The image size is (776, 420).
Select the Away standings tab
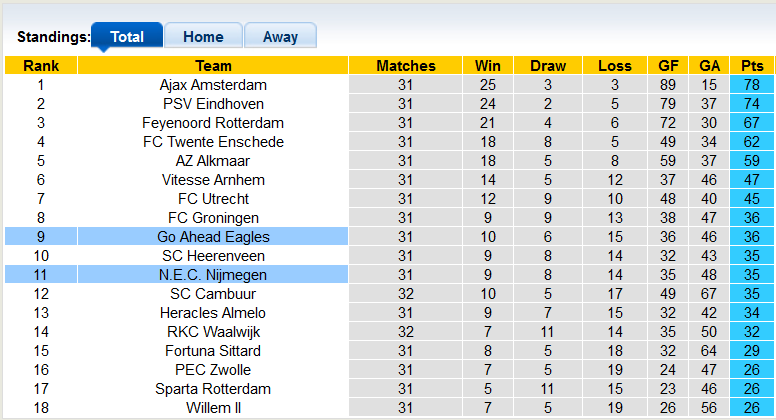[280, 37]
